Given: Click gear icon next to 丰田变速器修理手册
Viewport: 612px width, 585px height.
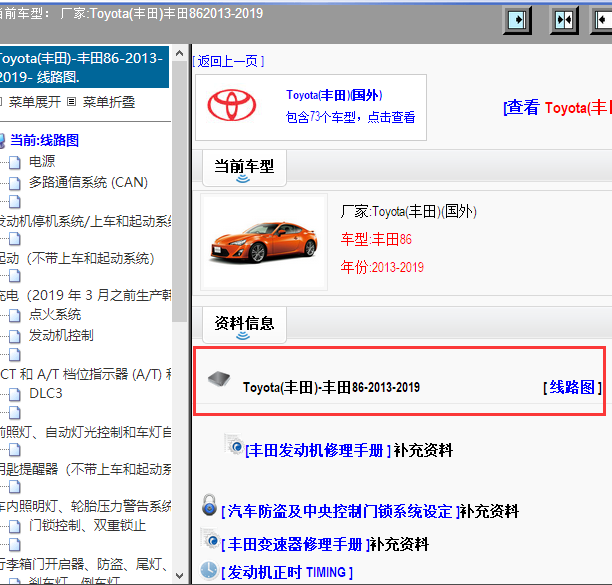Looking at the screenshot, I should tap(210, 539).
